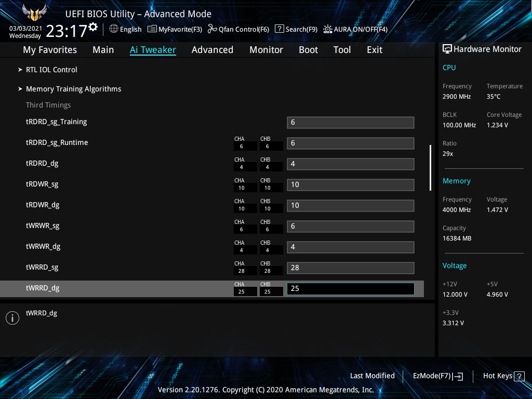Viewport: 532px width, 399px height.
Task: Go to the Exit tab
Action: click(375, 50)
